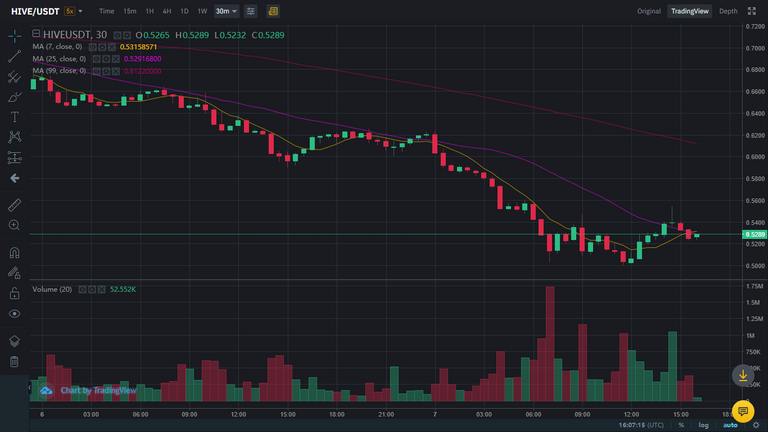Click the MA (25, close, 0) legend label

59,59
